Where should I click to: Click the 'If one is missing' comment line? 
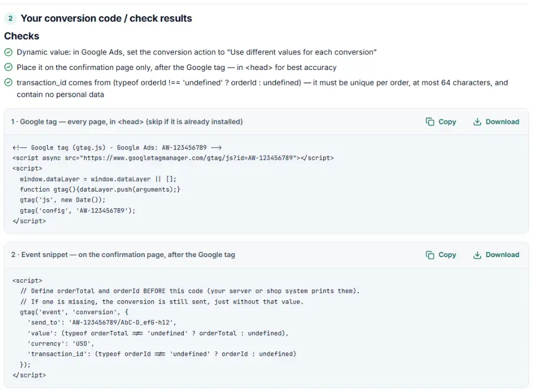[x=162, y=301]
